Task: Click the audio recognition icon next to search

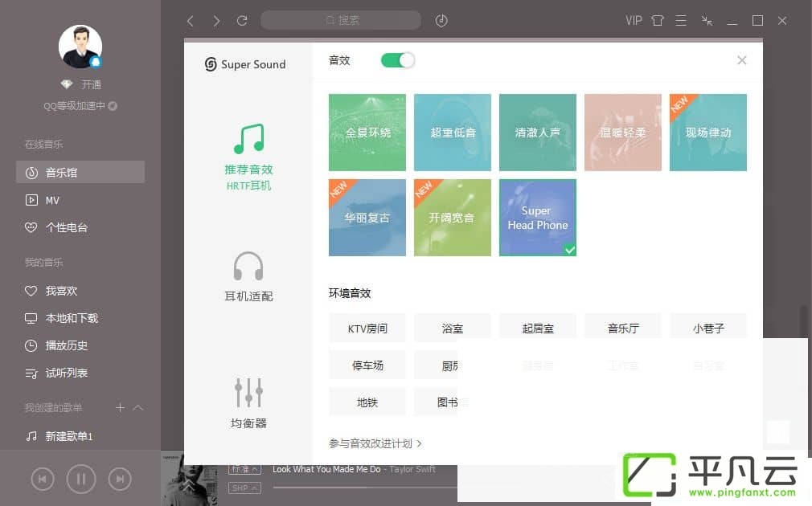Action: [x=441, y=21]
